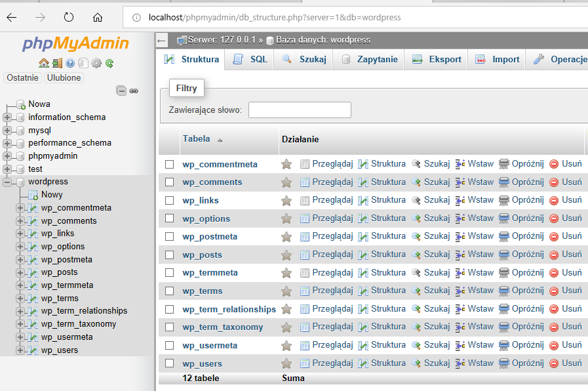588x391 pixels.
Task: Check the wp_termmeta row checkbox
Action: pos(170,273)
